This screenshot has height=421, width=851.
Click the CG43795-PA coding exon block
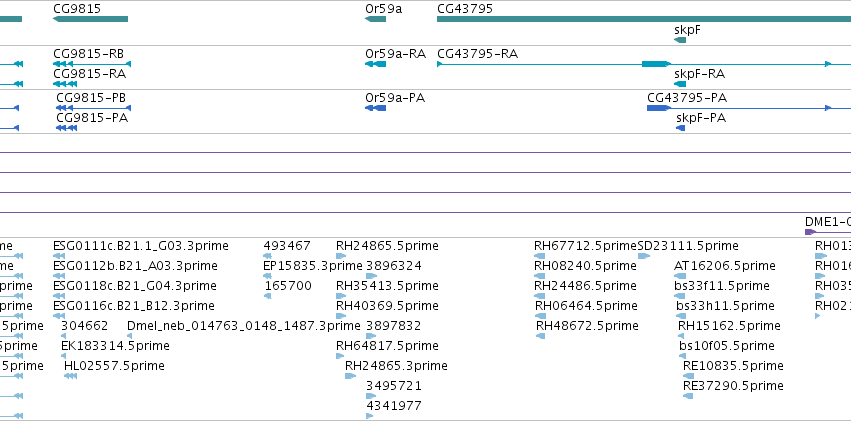point(658,108)
